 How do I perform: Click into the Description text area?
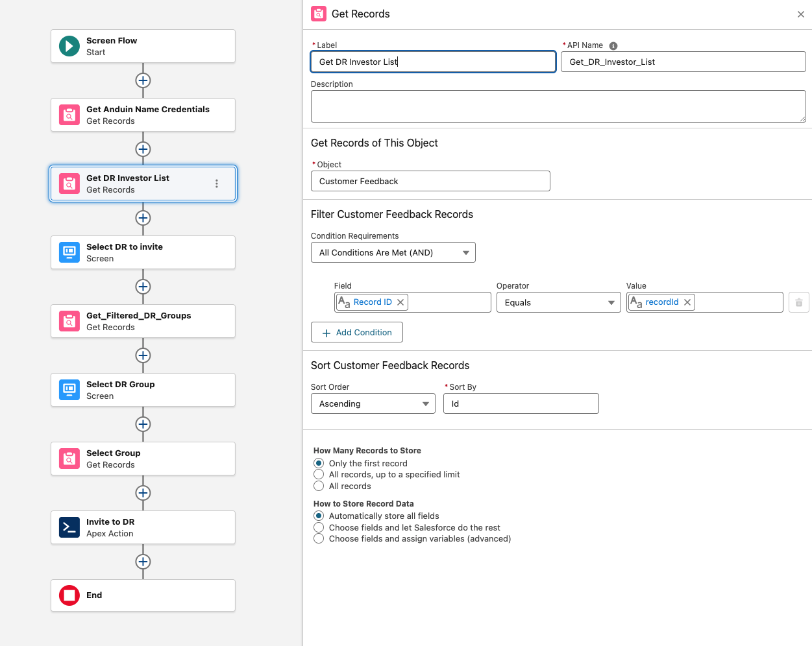[558, 106]
